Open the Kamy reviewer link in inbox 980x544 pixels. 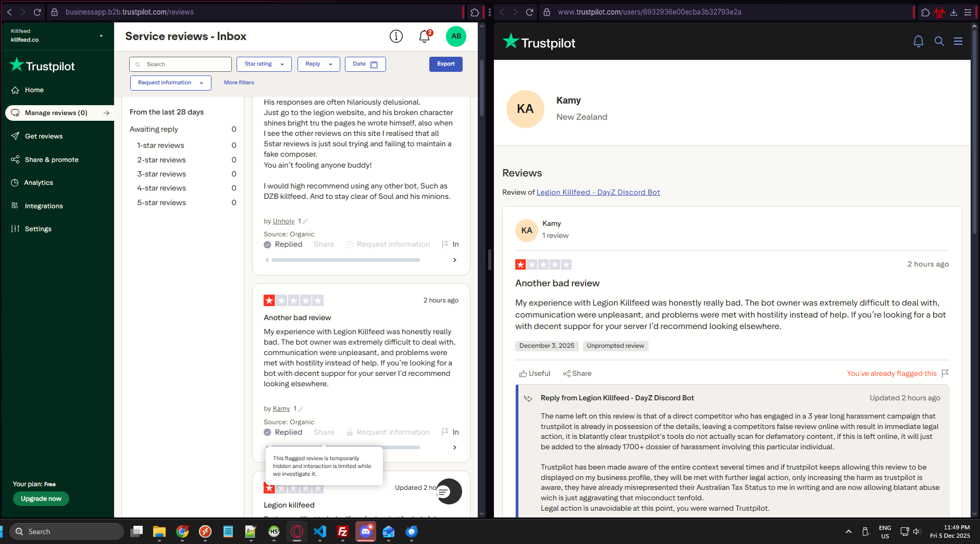[281, 409]
